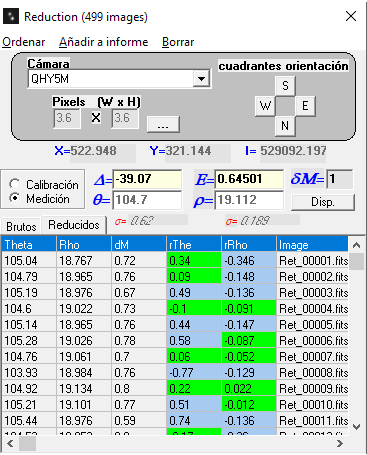Open the Añadir a informe menu

click(104, 42)
